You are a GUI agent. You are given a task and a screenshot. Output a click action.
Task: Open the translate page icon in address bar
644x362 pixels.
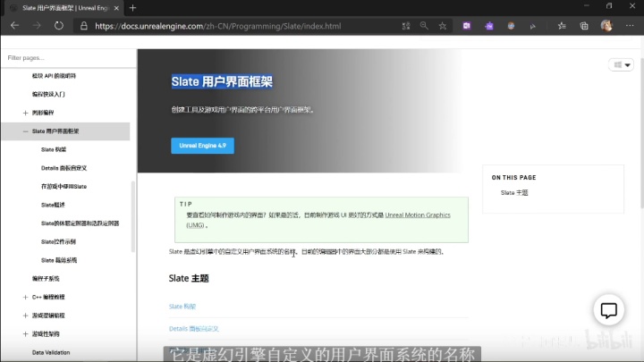coord(406,26)
